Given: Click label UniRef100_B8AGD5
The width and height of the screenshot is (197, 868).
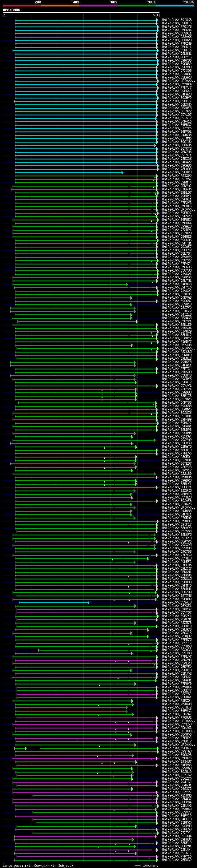Looking at the screenshot, I should click(x=176, y=145).
